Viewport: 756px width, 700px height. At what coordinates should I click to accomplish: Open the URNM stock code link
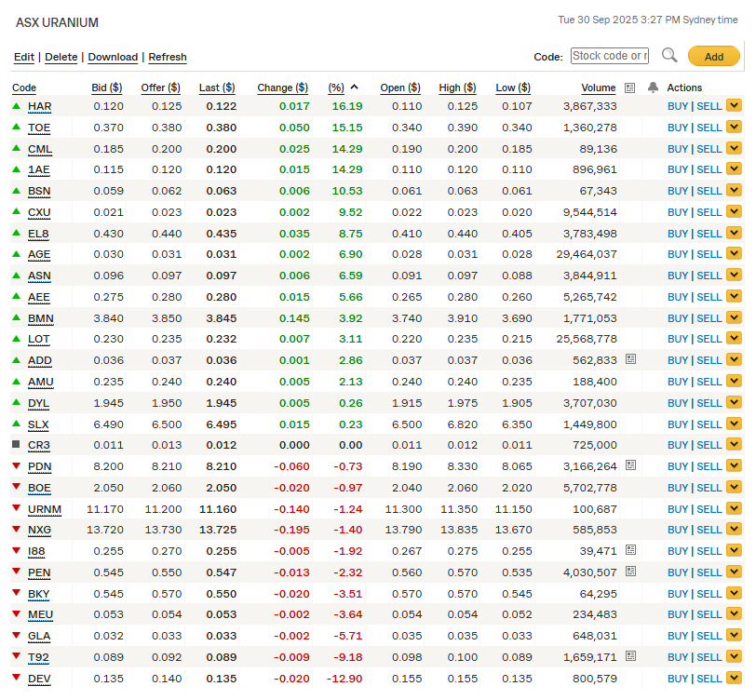point(45,509)
